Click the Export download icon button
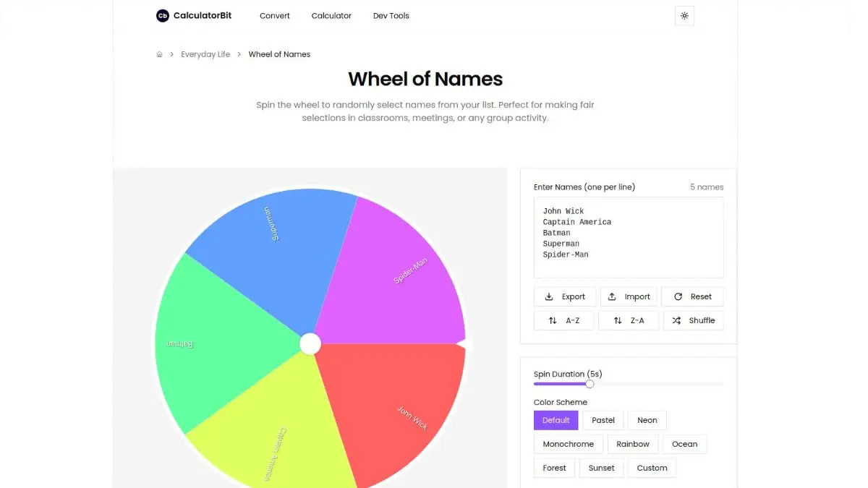Image resolution: width=868 pixels, height=488 pixels. click(x=565, y=296)
